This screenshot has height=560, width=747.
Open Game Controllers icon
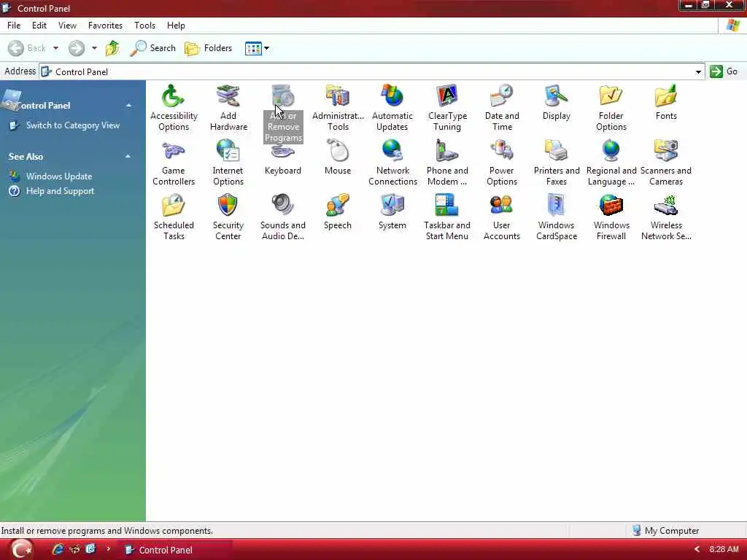[174, 163]
